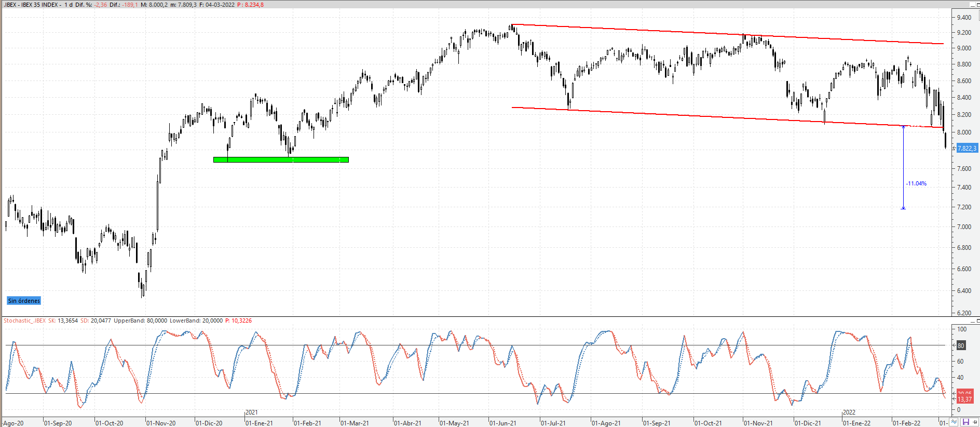Select the blue vertical measurement arrow

click(903, 167)
